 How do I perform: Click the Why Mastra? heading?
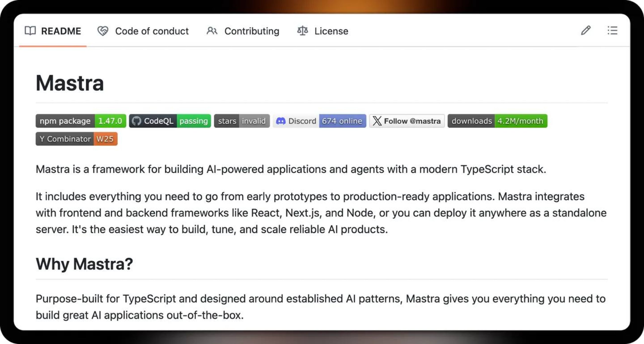[84, 264]
